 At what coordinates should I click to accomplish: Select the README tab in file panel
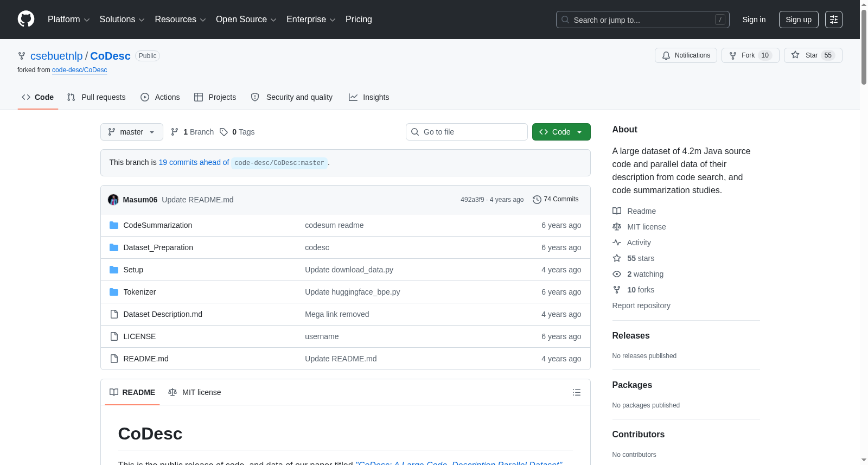tap(132, 392)
